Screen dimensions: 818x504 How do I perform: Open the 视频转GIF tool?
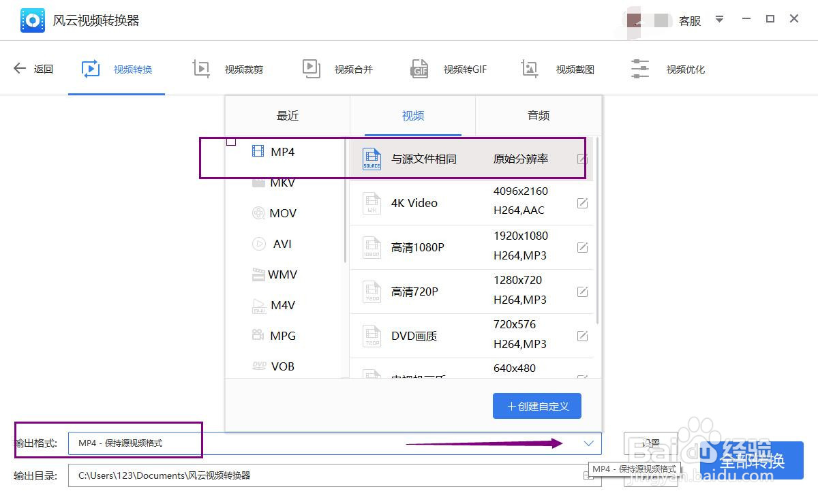click(x=449, y=69)
